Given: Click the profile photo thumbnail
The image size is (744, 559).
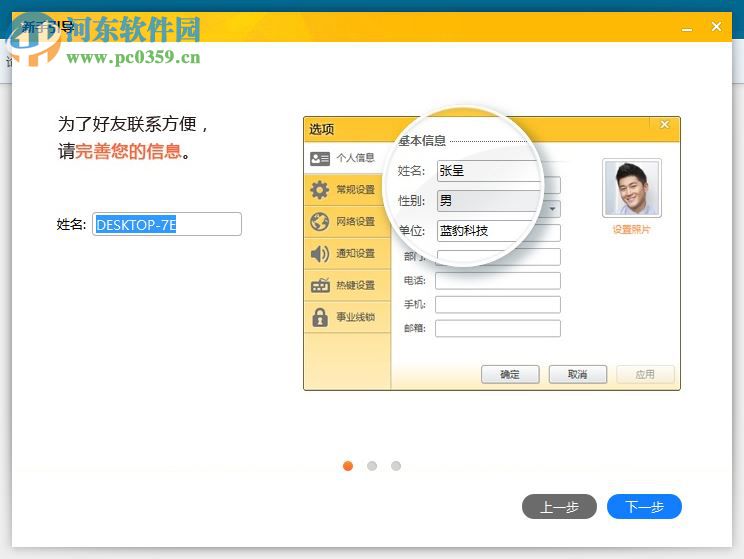Looking at the screenshot, I should pyautogui.click(x=632, y=188).
